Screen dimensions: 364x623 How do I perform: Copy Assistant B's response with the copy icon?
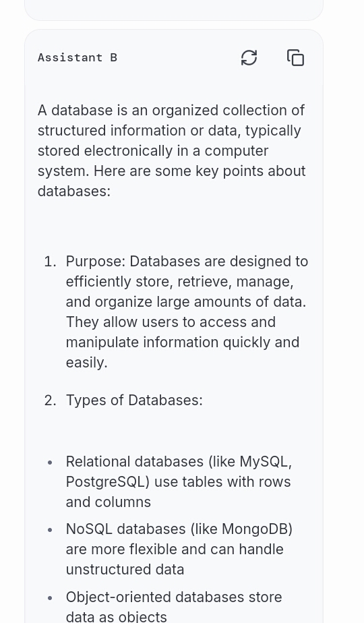[x=296, y=57]
